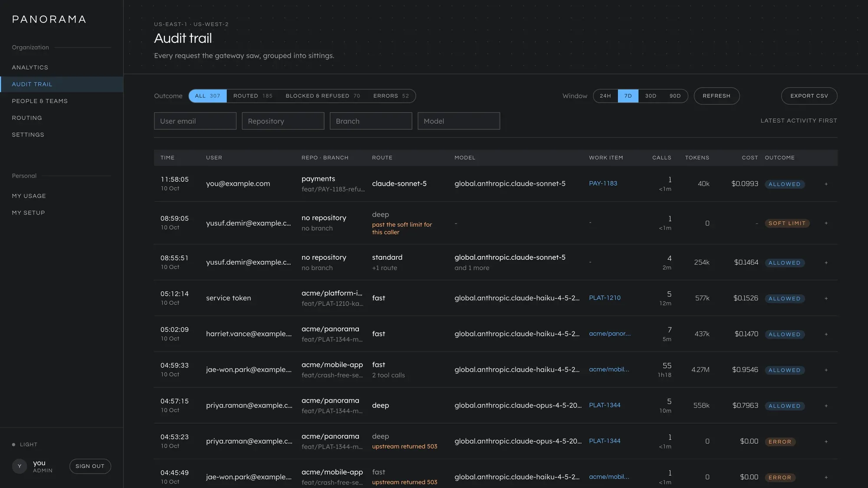Click the Latest Activity First sort label
Screen dimensions: 868x488
pos(799,121)
